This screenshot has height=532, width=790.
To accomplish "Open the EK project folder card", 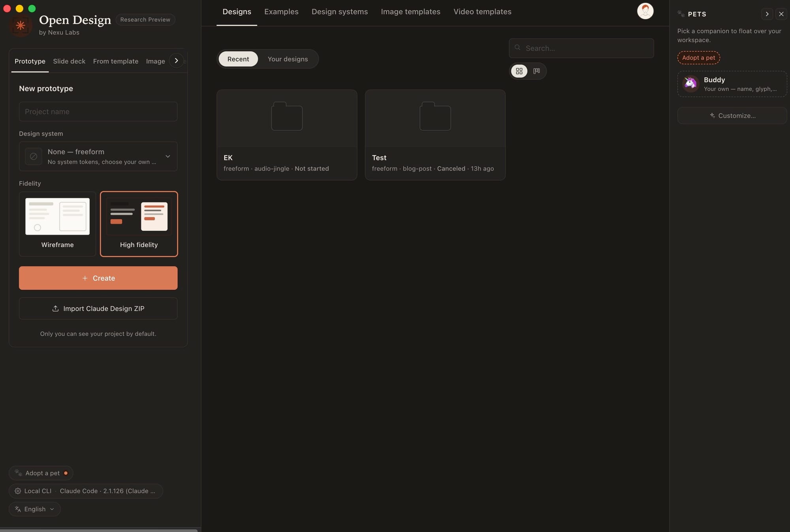I will [x=287, y=135].
